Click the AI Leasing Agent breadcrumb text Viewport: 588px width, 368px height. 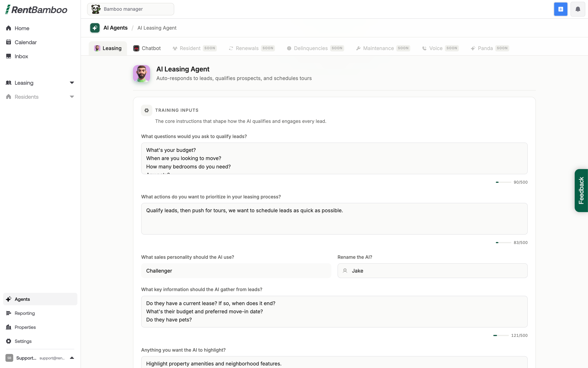[x=157, y=28]
